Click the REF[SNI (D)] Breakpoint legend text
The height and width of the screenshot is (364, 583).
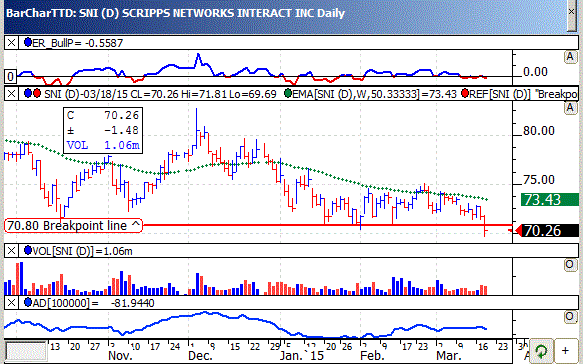(x=524, y=94)
